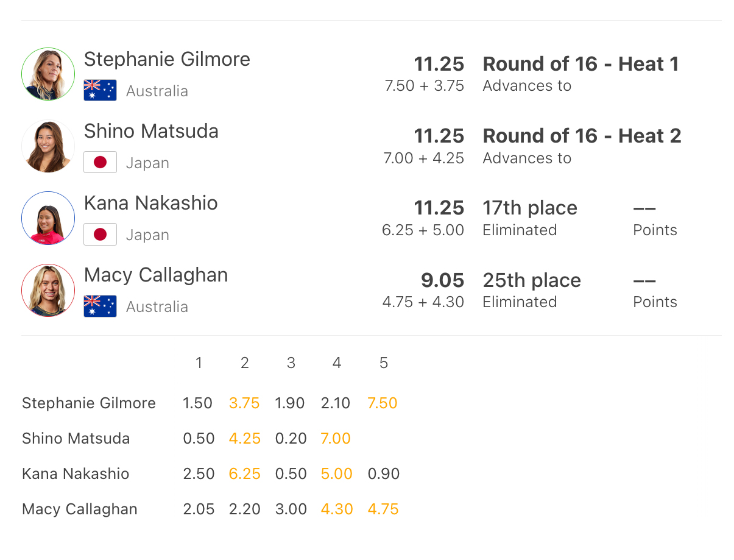
Task: Click Gilmore's 7.50 wave score in column 5
Action: click(x=383, y=403)
